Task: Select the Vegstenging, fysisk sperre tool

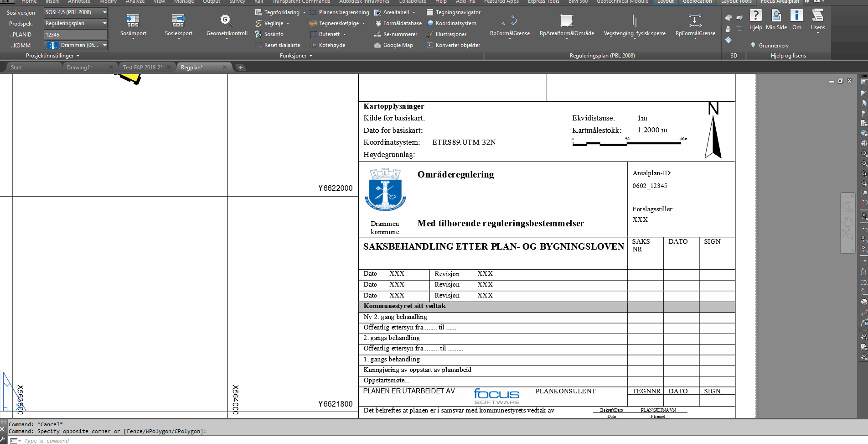Action: point(634,21)
